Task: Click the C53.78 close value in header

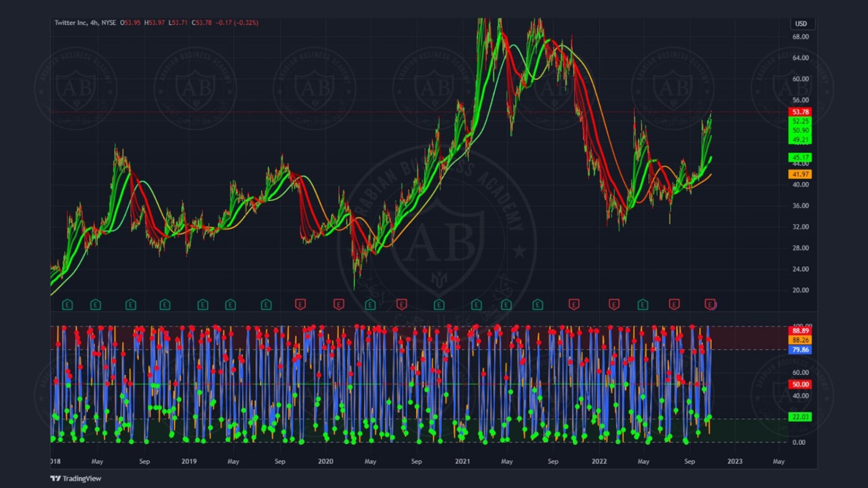Action: pos(201,23)
